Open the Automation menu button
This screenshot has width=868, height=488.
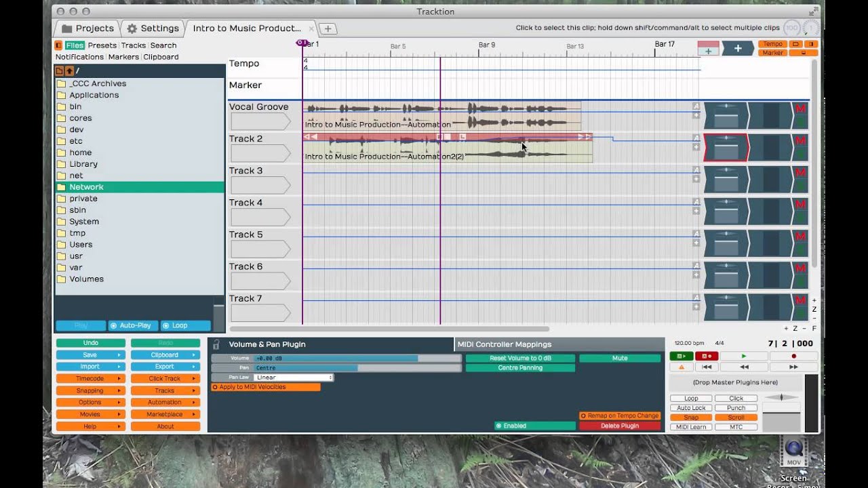[x=165, y=402]
